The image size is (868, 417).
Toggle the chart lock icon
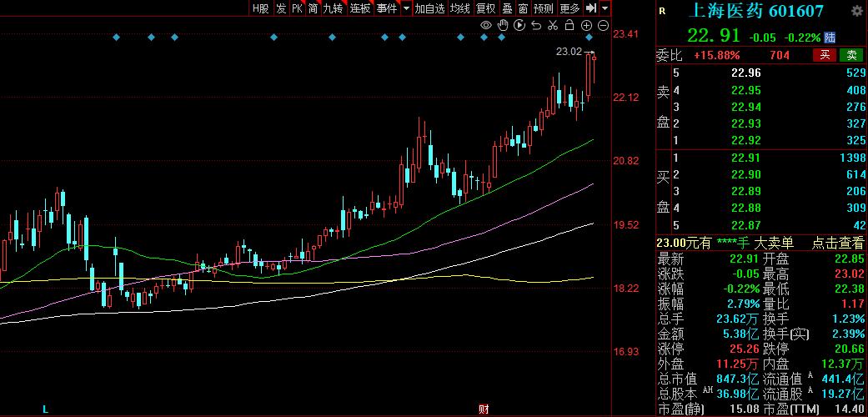pos(569,26)
